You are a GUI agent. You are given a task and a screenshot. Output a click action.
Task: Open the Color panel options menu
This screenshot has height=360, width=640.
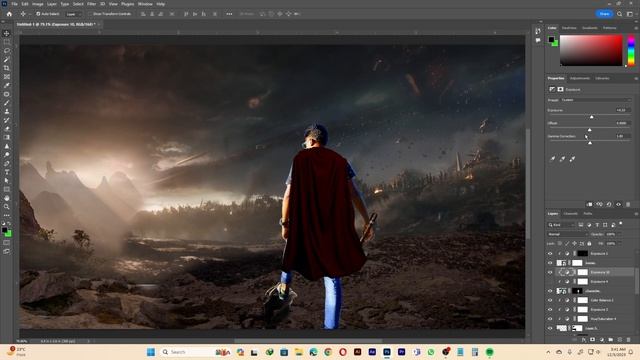tap(636, 28)
